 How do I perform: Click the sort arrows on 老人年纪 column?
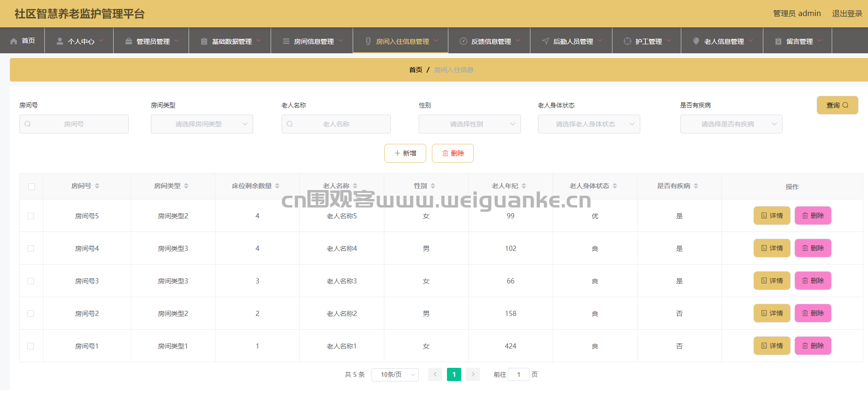click(x=524, y=186)
